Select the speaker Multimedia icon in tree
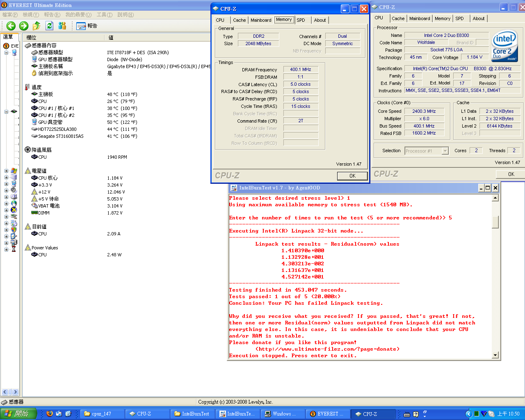 [14, 190]
